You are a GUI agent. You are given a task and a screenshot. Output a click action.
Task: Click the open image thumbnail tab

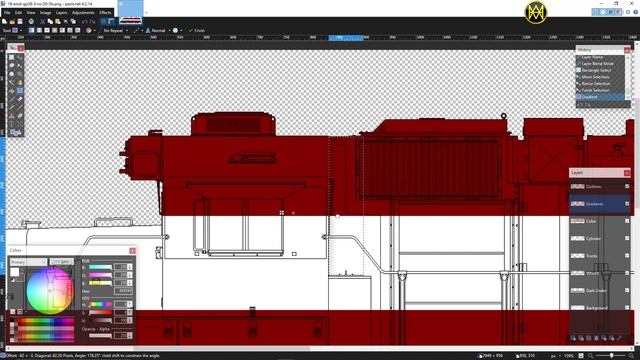click(131, 11)
